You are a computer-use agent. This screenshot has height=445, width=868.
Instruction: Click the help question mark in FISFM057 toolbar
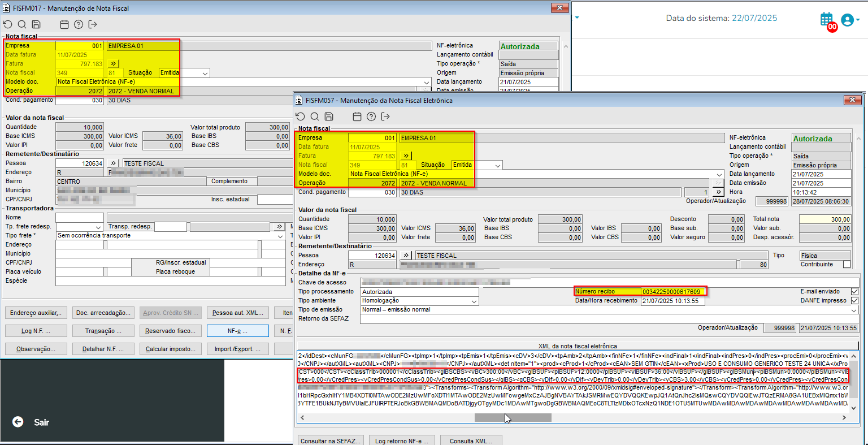pos(371,116)
